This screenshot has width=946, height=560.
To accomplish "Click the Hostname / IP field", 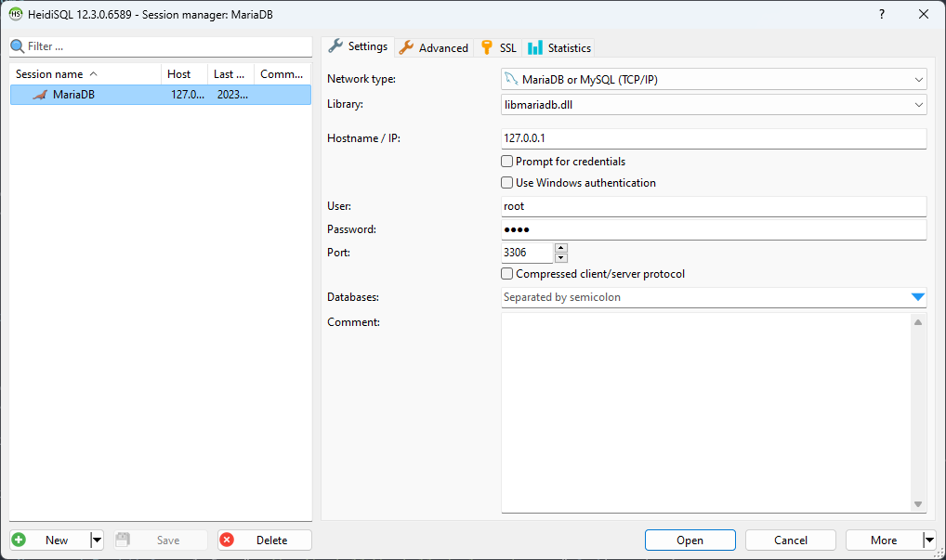I will pyautogui.click(x=714, y=138).
